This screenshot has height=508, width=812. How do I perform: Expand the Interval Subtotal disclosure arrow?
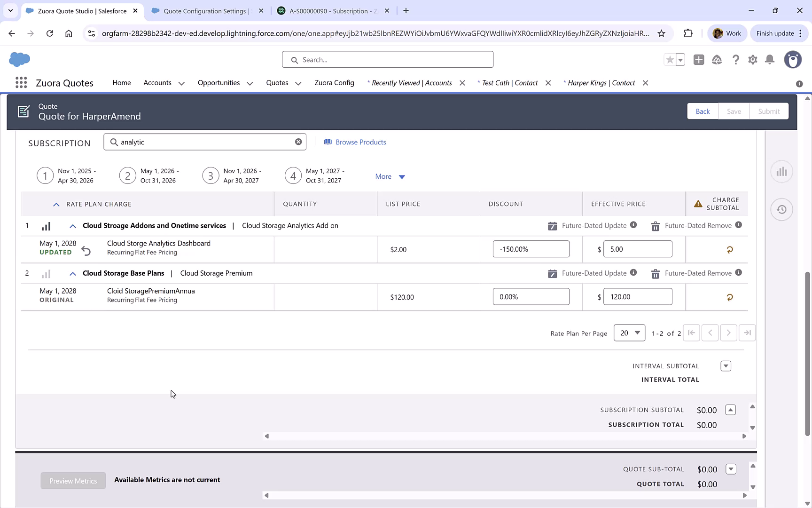(726, 365)
